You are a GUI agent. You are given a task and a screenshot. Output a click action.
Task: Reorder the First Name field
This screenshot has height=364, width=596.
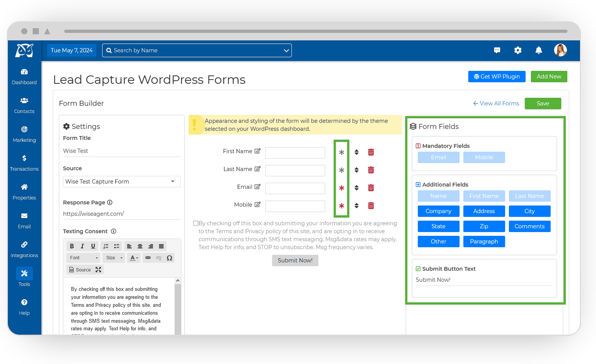point(356,152)
